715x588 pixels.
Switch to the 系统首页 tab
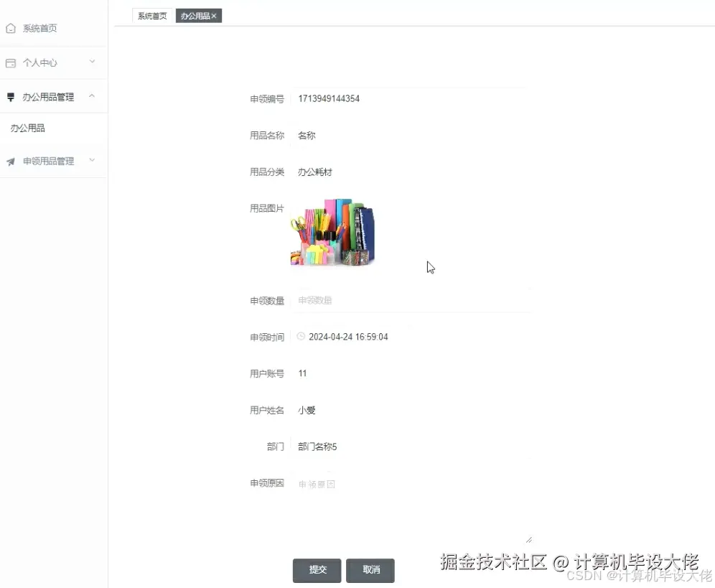[151, 15]
